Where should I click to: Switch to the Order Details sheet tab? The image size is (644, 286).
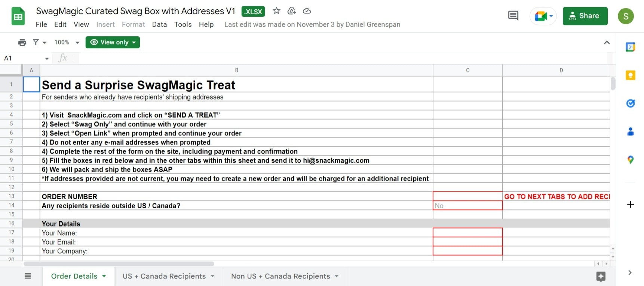click(x=74, y=276)
